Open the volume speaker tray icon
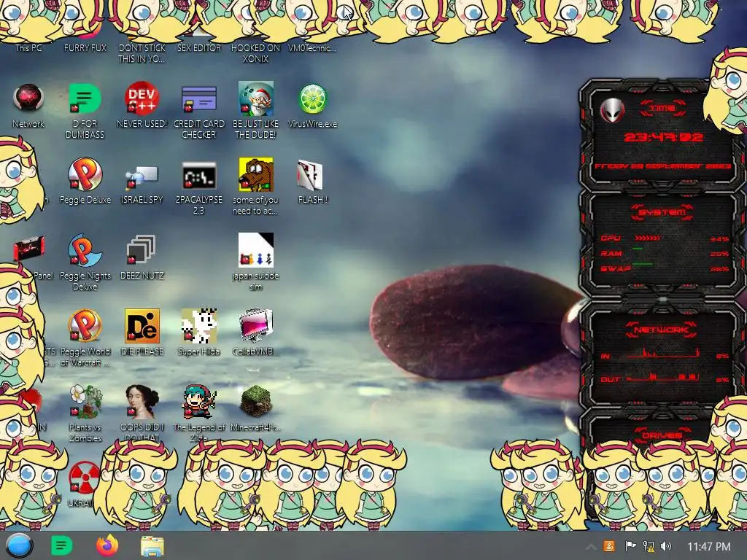The width and height of the screenshot is (747, 560). 666,546
